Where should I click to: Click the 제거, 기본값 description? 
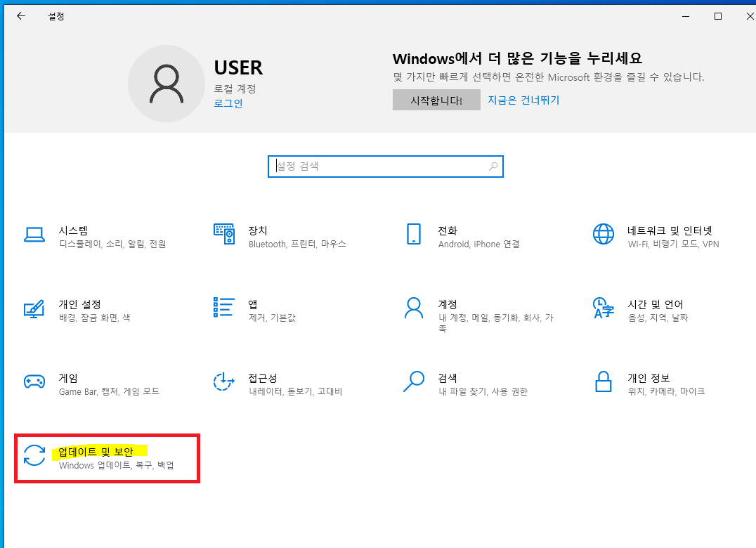click(x=272, y=318)
